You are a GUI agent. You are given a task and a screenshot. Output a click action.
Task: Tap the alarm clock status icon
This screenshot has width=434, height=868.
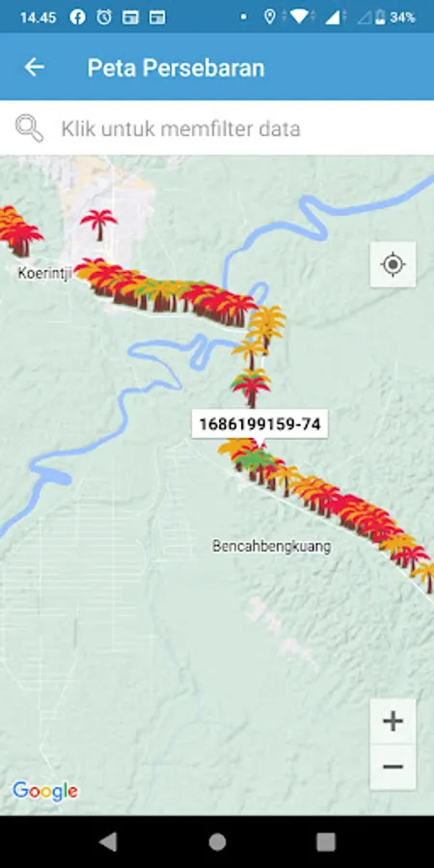click(x=104, y=17)
